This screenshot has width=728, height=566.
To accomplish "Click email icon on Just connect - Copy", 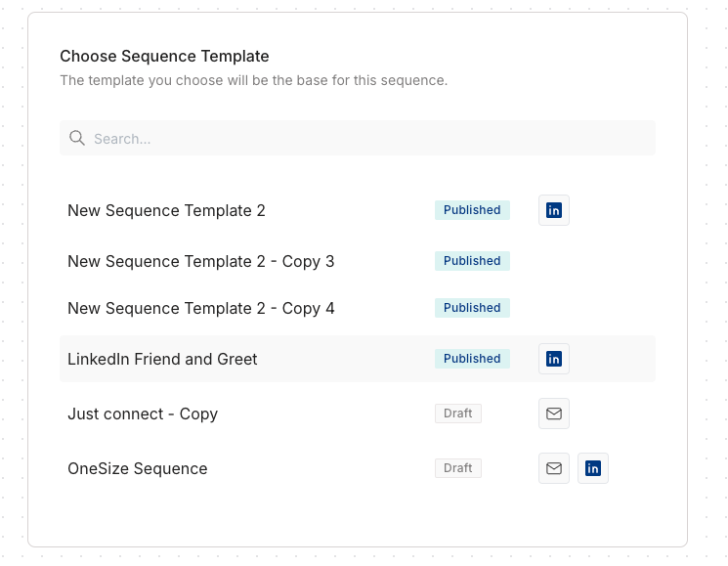I will (554, 414).
